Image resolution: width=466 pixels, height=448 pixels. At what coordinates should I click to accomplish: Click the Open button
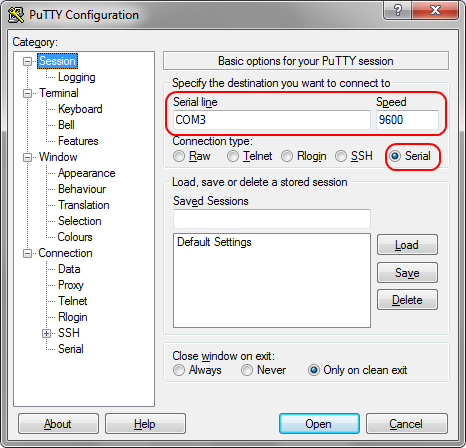coord(319,424)
